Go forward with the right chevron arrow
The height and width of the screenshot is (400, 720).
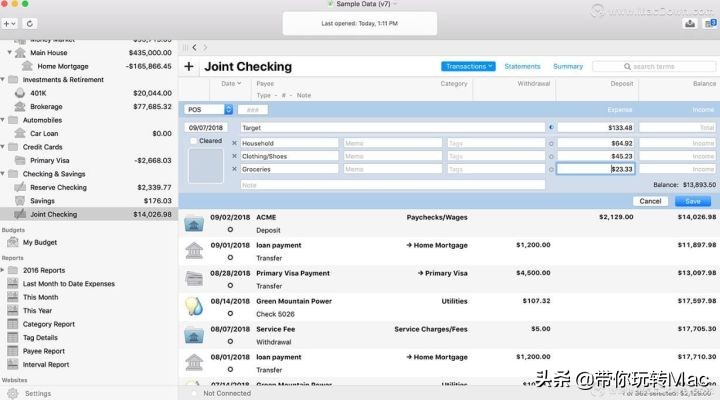pyautogui.click(x=205, y=47)
